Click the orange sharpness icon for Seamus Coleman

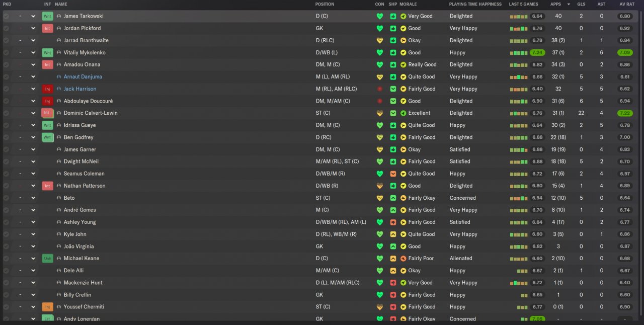click(x=393, y=174)
